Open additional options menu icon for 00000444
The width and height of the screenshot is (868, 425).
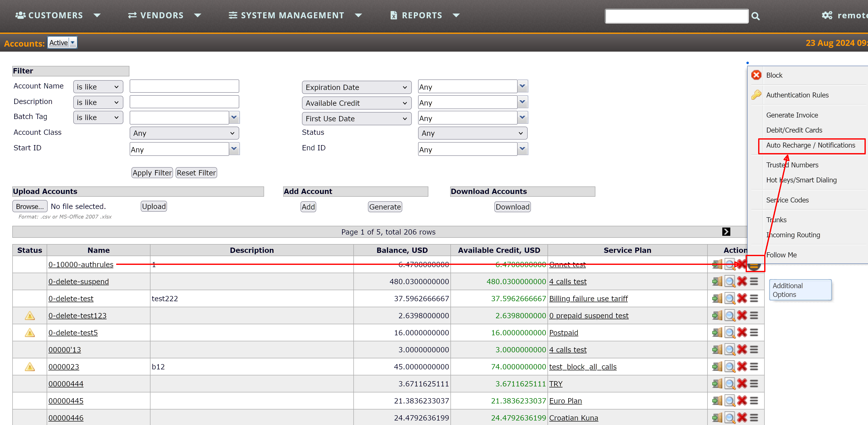coord(754,384)
